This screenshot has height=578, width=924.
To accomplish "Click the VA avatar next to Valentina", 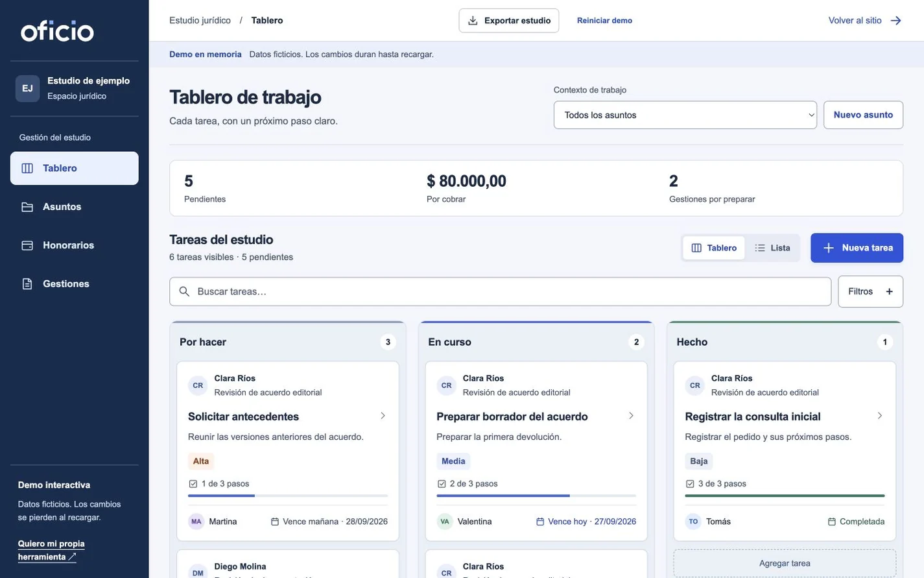I will (x=445, y=522).
